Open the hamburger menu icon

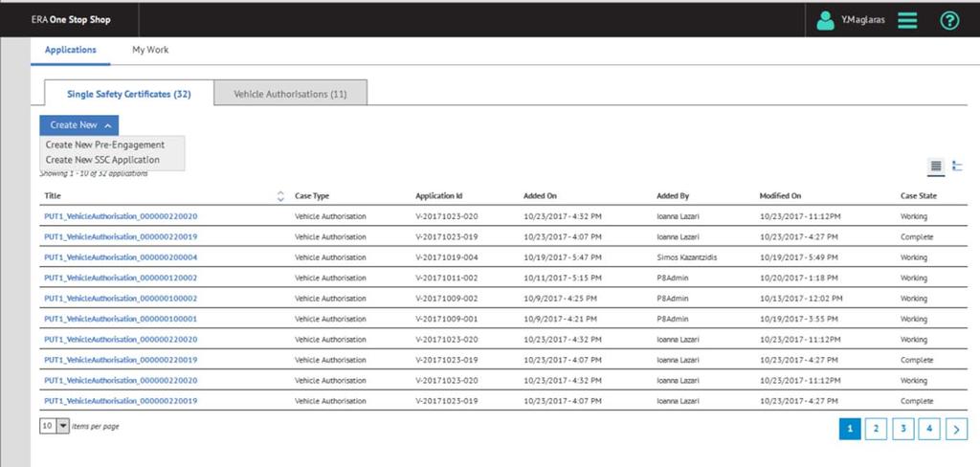tap(907, 21)
